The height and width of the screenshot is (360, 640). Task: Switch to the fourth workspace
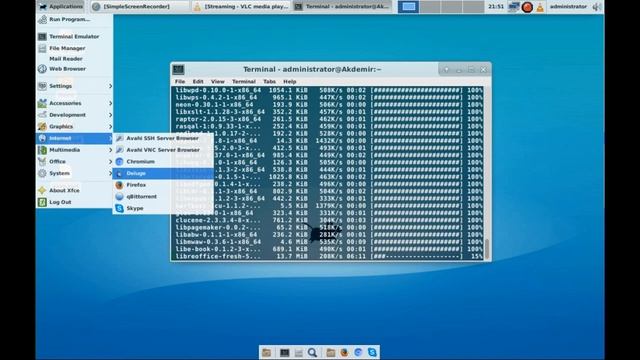pyautogui.click(x=473, y=7)
